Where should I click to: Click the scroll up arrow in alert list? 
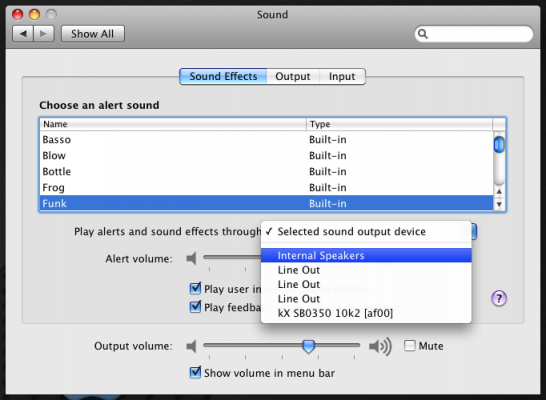point(499,191)
